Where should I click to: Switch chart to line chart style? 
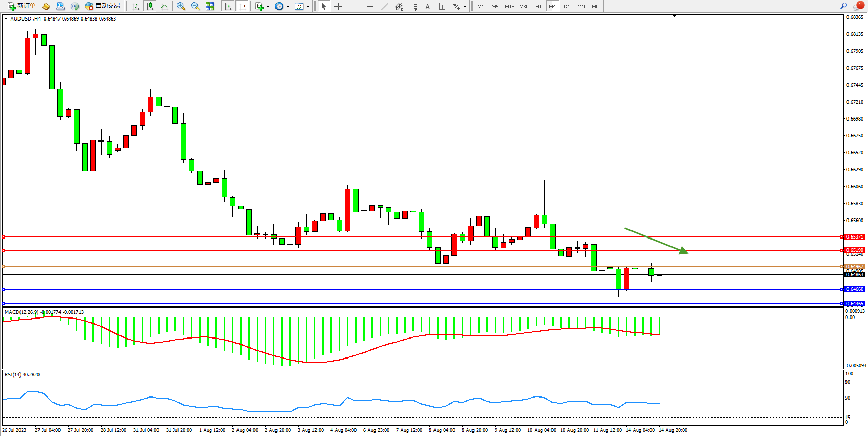click(x=164, y=6)
